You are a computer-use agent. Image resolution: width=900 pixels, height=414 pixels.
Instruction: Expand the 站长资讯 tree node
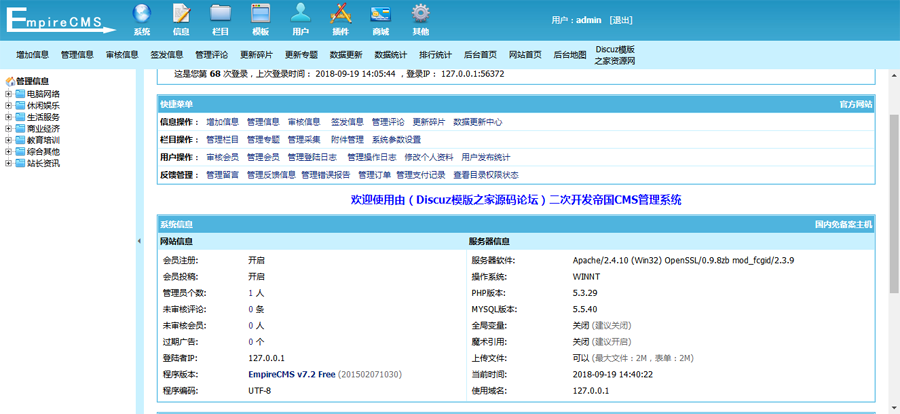coord(9,163)
